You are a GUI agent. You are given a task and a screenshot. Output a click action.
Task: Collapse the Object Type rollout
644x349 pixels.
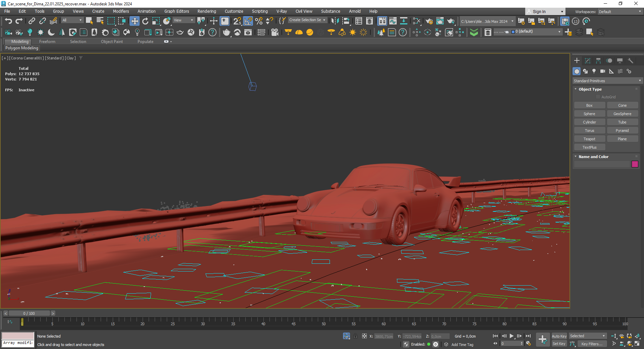[590, 89]
